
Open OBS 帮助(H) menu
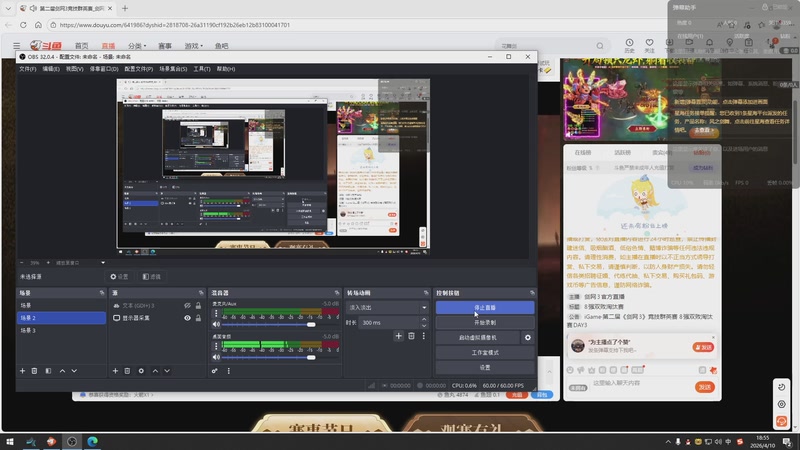[x=226, y=69]
